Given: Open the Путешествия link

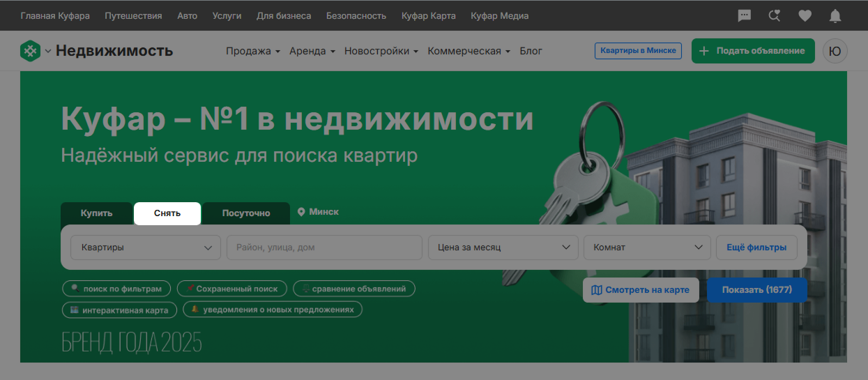Looking at the screenshot, I should [133, 15].
